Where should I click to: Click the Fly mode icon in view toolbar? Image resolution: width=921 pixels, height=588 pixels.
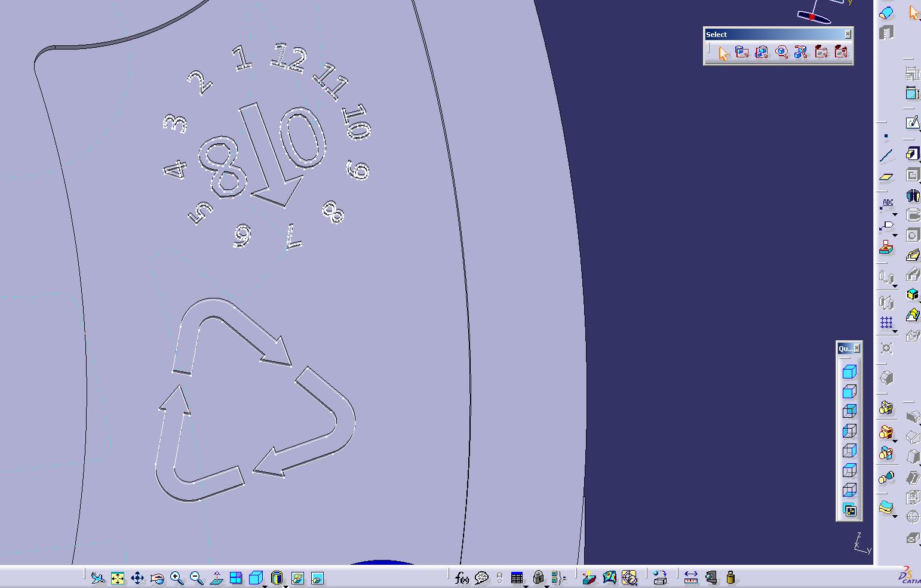click(x=98, y=578)
